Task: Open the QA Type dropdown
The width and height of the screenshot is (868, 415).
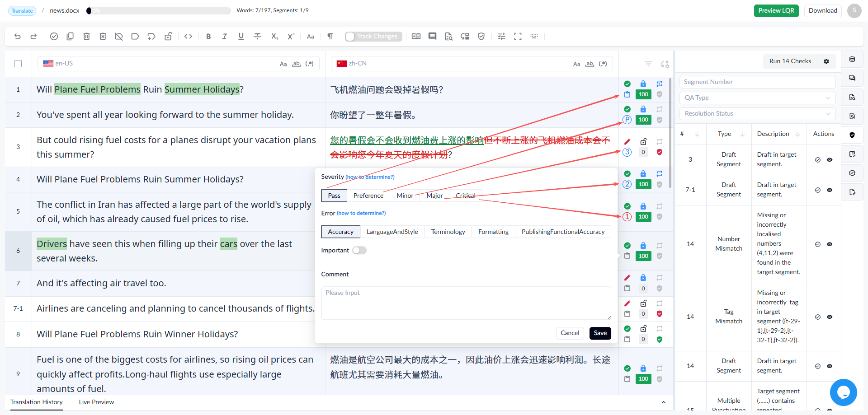Action: (757, 98)
